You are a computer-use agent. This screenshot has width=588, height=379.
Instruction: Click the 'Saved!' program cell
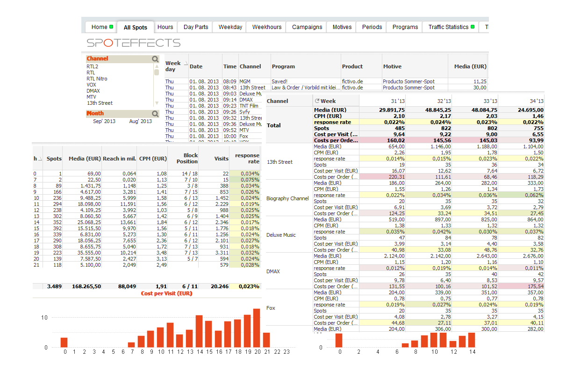click(x=306, y=81)
